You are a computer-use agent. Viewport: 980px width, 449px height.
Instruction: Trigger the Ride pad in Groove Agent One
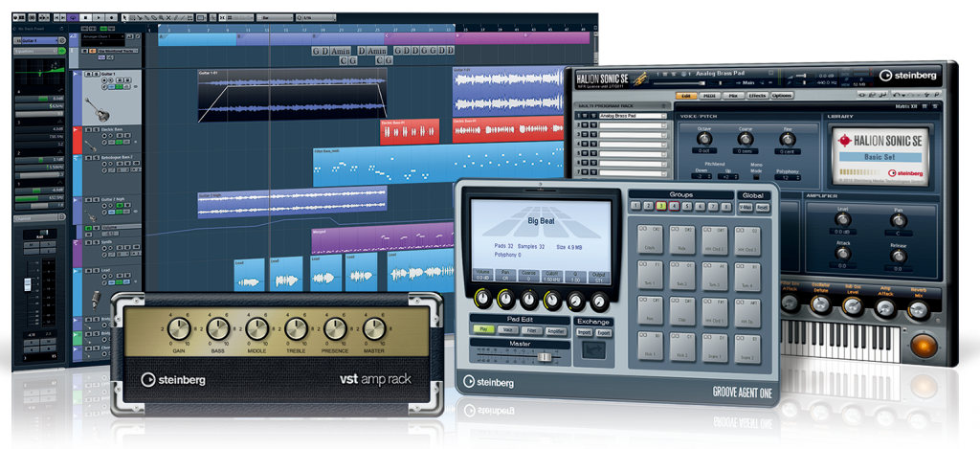click(681, 239)
